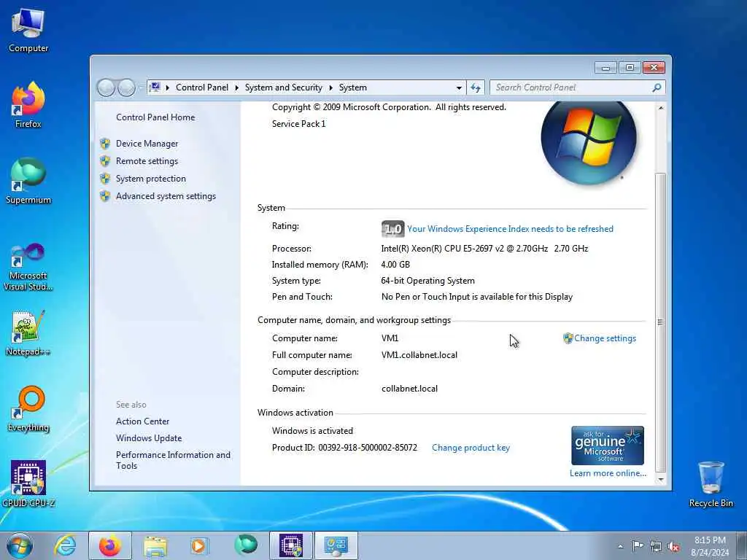The image size is (747, 560).
Task: Click the Control Panel breadcrumb
Action: pyautogui.click(x=202, y=87)
